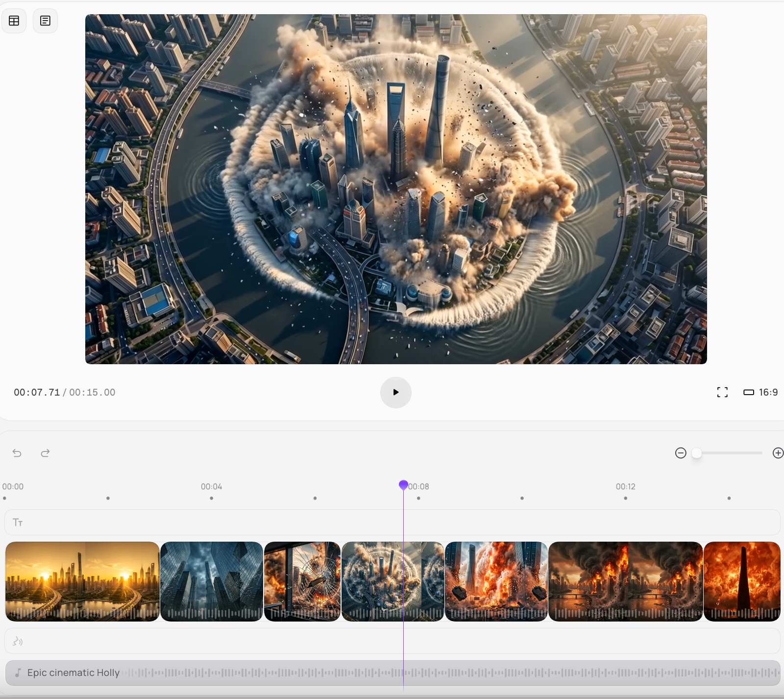Click the purple playhead marker
Viewport: 784px width, 699px height.
pyautogui.click(x=403, y=485)
